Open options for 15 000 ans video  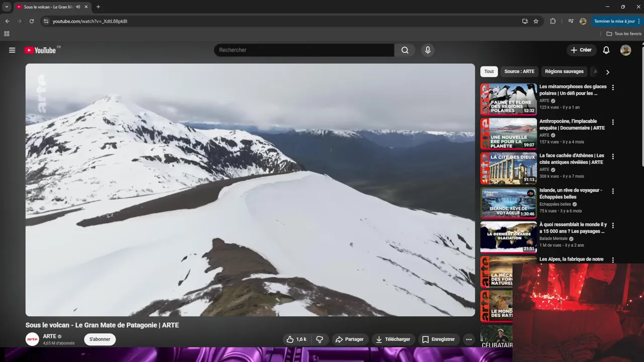pos(613,226)
